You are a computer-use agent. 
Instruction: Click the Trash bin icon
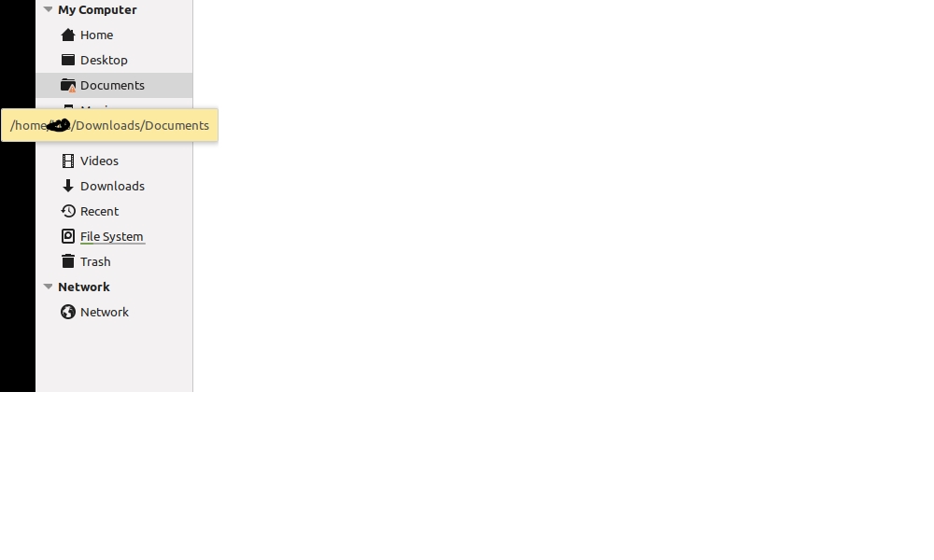68,261
